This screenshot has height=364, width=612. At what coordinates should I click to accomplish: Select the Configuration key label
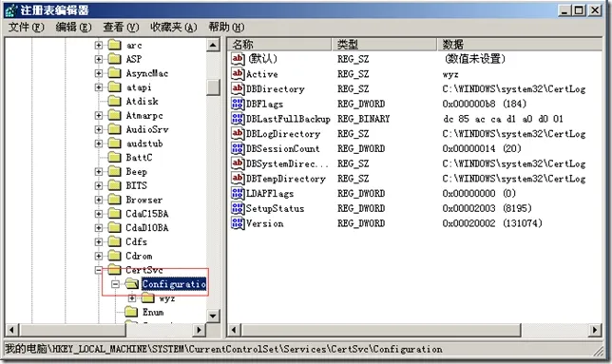[x=174, y=284]
